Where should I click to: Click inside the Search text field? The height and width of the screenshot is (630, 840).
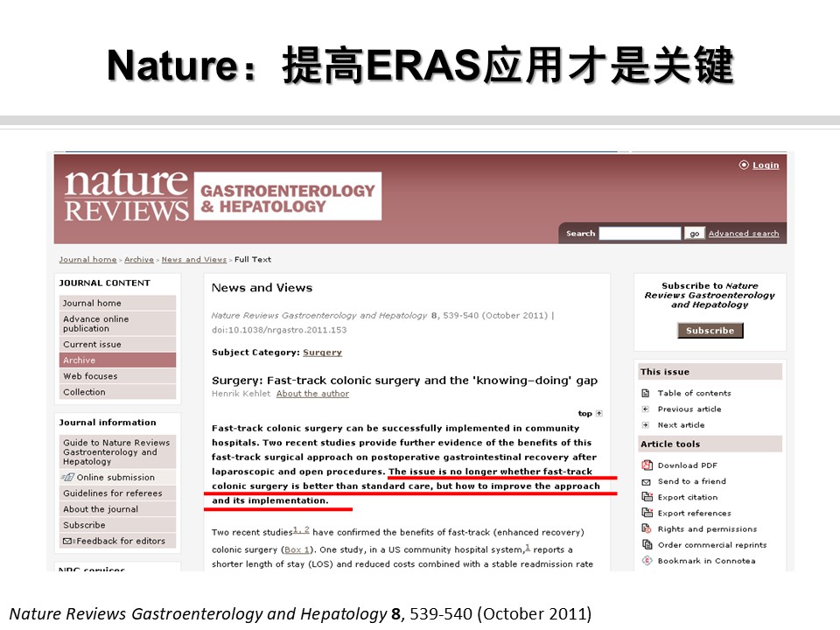640,234
